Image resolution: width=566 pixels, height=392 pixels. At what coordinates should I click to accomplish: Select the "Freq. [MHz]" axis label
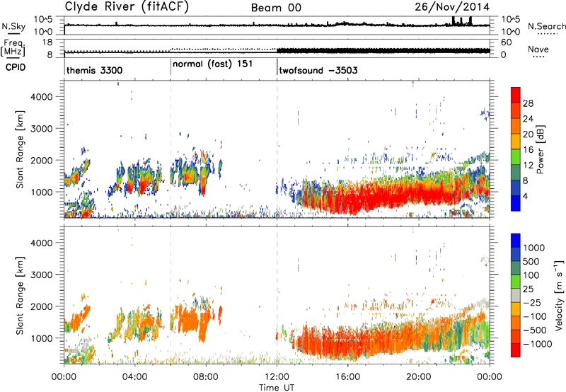[x=13, y=47]
